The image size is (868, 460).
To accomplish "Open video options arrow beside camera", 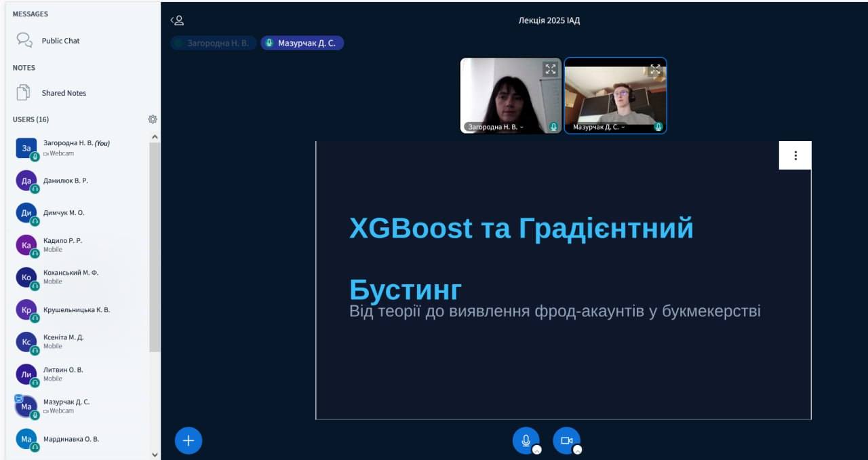I will pyautogui.click(x=578, y=450).
